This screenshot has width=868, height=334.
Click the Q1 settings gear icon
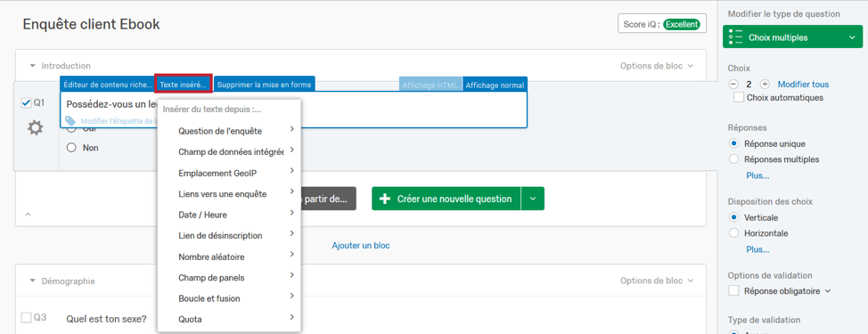coord(35,128)
